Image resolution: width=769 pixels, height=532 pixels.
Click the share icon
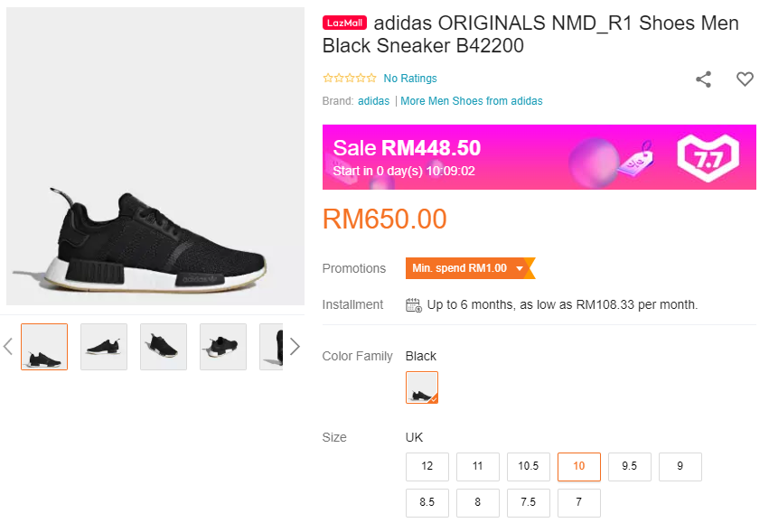click(703, 79)
